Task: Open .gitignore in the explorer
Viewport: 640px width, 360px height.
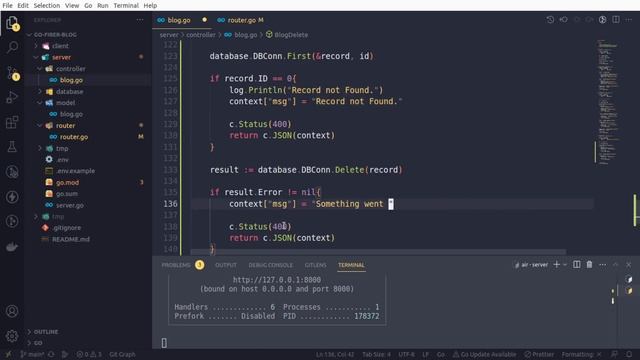Action: tap(67, 228)
